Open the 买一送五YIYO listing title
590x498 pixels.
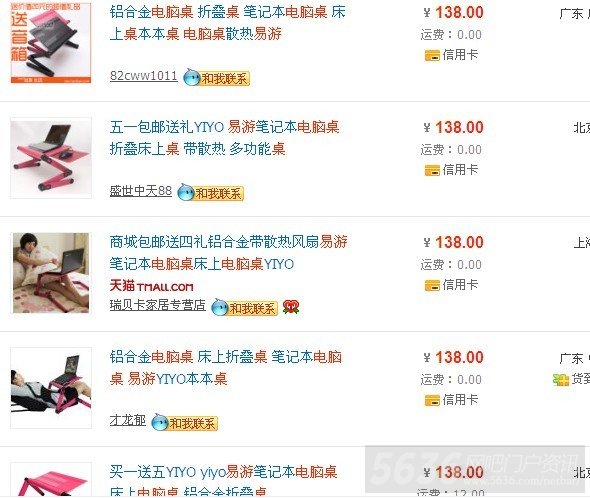(223, 481)
